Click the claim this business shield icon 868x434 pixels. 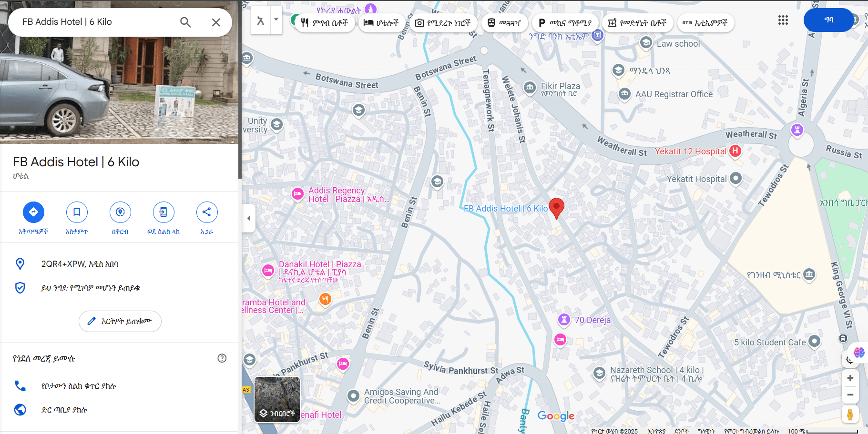point(20,288)
